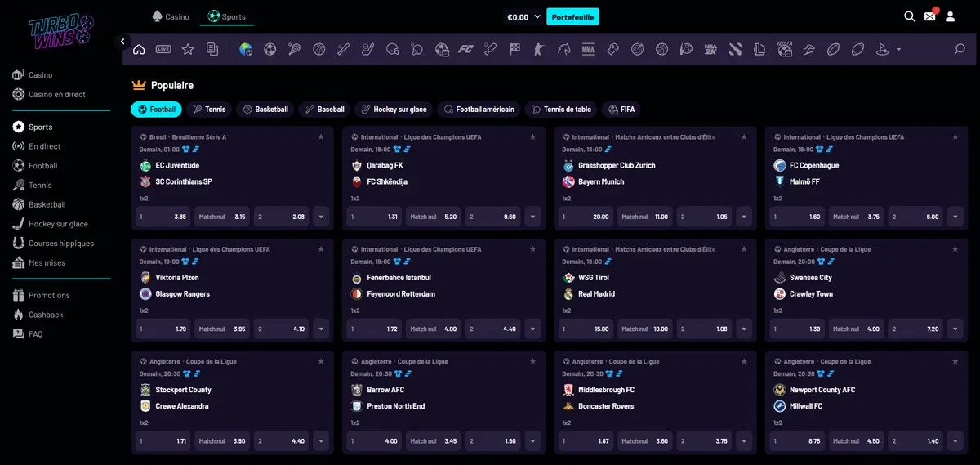Collapse the left sidebar arrow
980x465 pixels.
click(122, 41)
